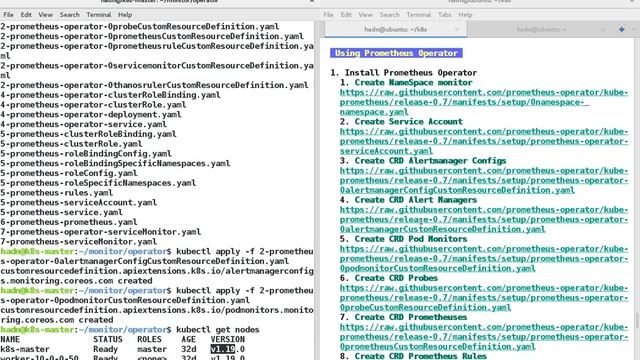640x360 pixels.
Task: Click '5-prometheus-rules.yaml' file name
Action: 56,193
